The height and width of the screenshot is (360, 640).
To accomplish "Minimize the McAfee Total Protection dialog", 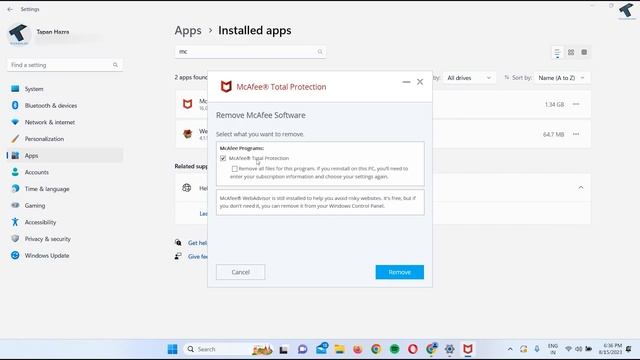I will (406, 82).
